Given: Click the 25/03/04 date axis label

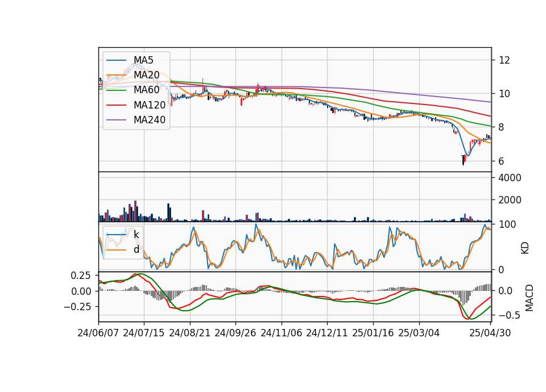Looking at the screenshot, I should coord(419,333).
